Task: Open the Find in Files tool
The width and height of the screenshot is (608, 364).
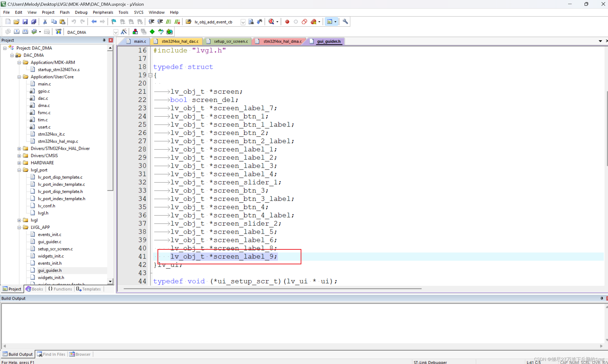Action: click(x=51, y=354)
